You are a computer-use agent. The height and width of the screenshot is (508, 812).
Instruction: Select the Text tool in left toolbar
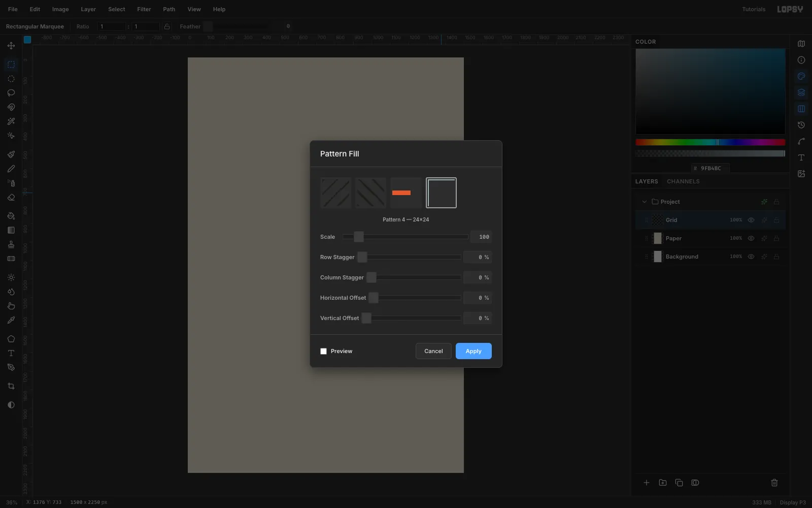click(11, 353)
